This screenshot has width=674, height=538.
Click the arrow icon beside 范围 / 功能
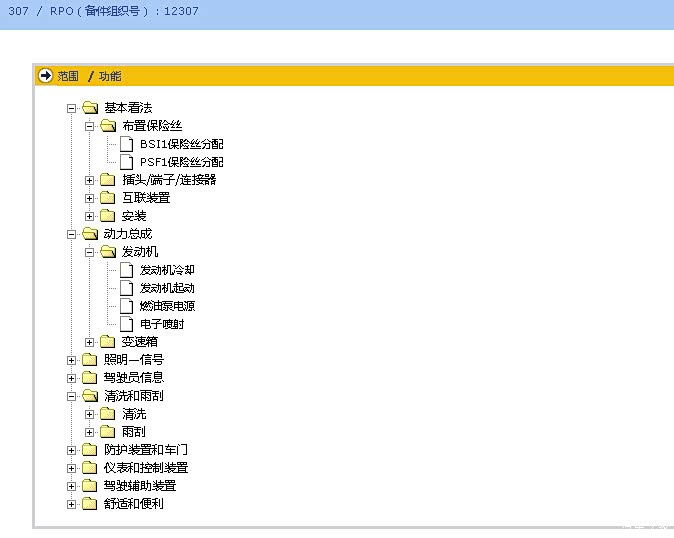(45, 76)
